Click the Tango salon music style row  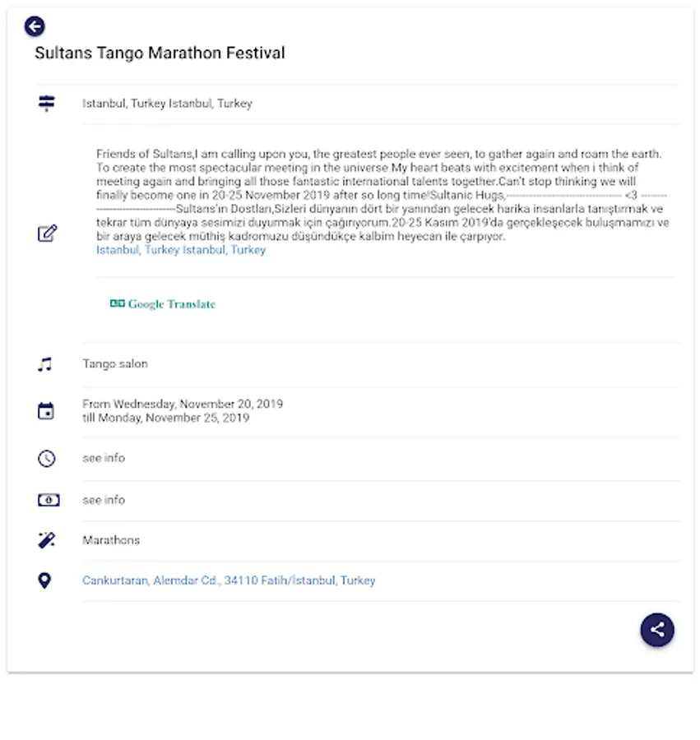(115, 364)
